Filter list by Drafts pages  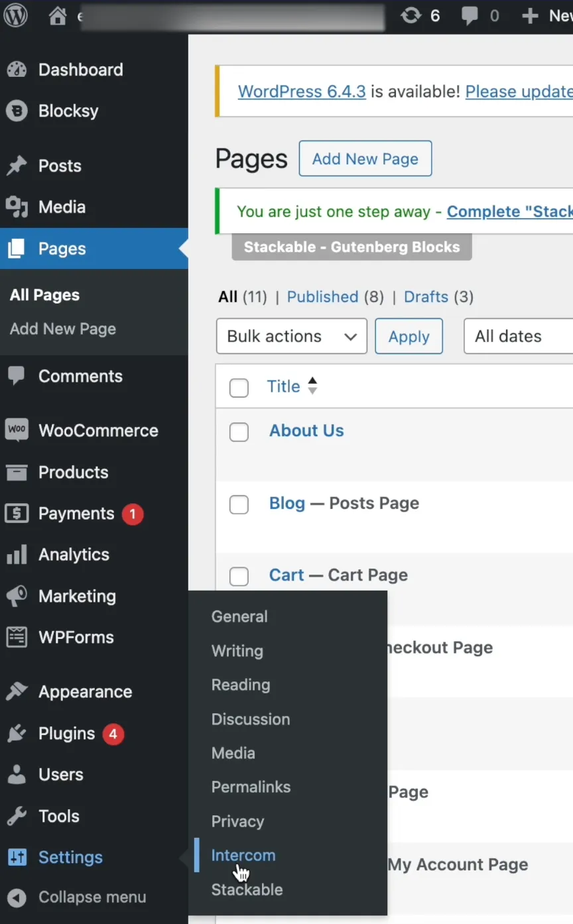pyautogui.click(x=426, y=296)
